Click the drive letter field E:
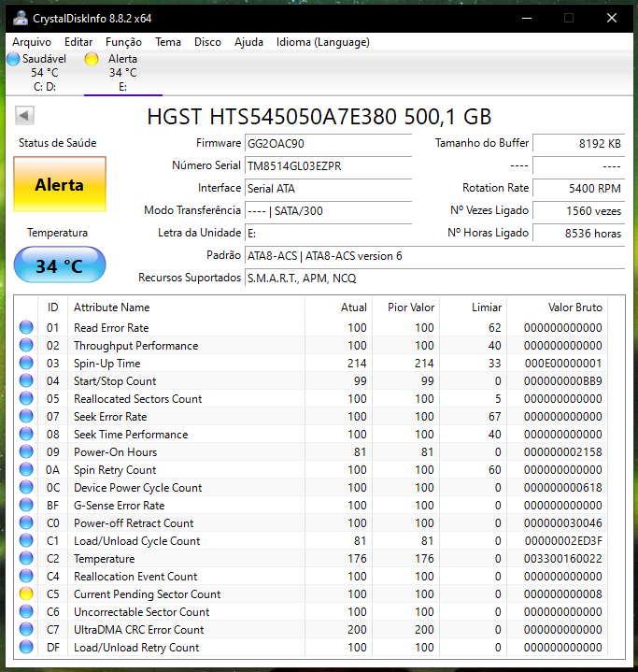The height and width of the screenshot is (672, 638). (x=328, y=233)
